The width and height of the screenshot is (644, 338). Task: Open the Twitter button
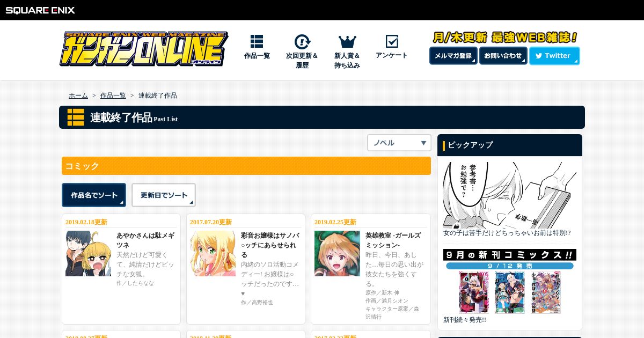(x=554, y=56)
